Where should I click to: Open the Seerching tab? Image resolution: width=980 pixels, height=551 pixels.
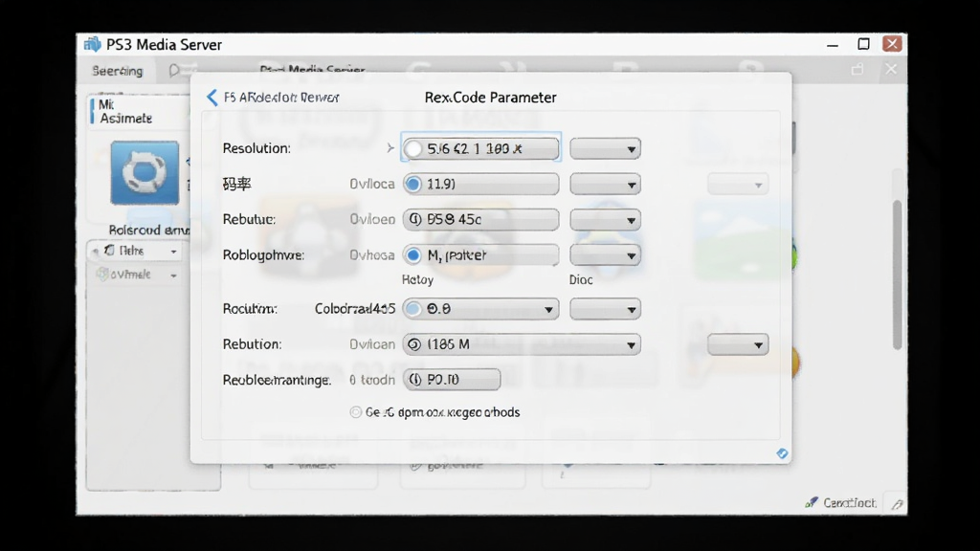click(118, 71)
